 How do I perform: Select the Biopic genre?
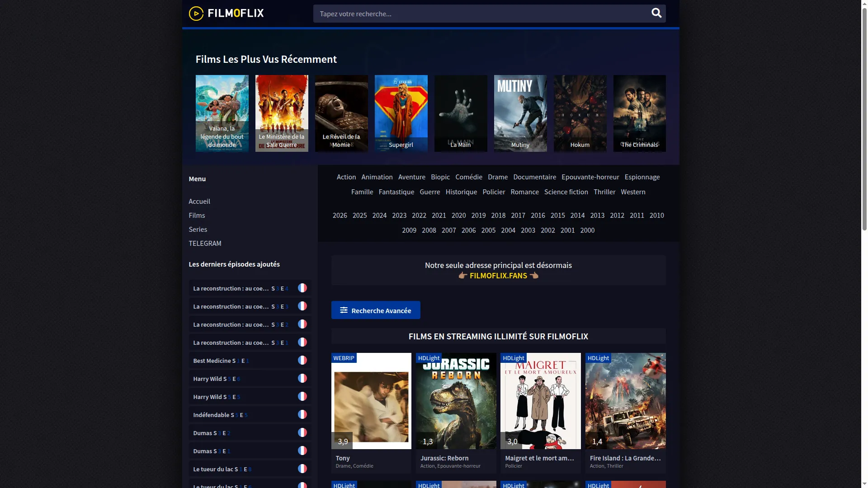click(x=440, y=177)
